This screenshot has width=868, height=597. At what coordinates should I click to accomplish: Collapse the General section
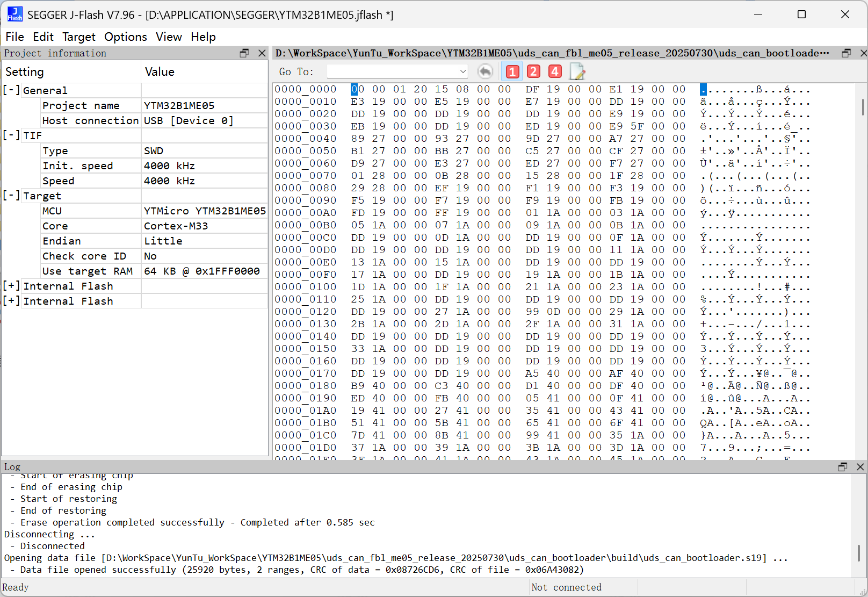(11, 90)
